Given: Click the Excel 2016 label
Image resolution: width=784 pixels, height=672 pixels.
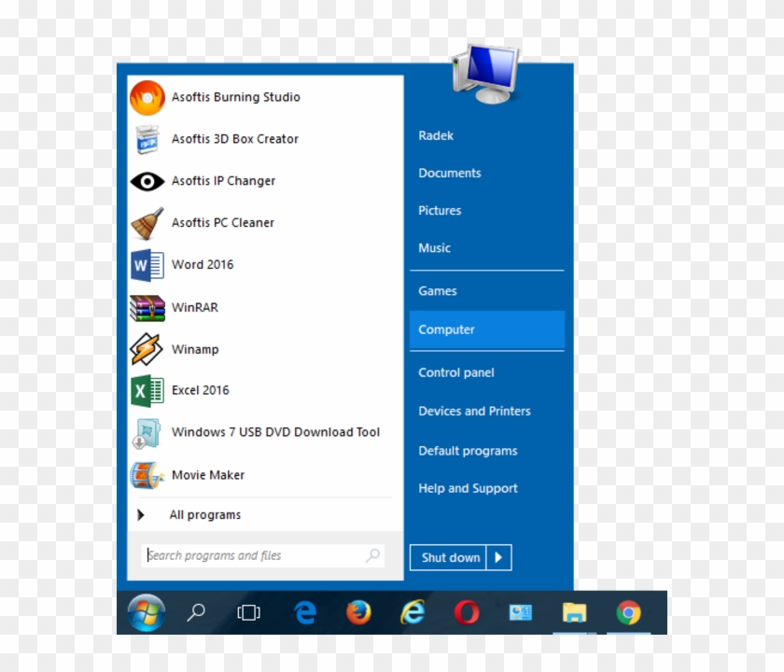Looking at the screenshot, I should (x=201, y=390).
